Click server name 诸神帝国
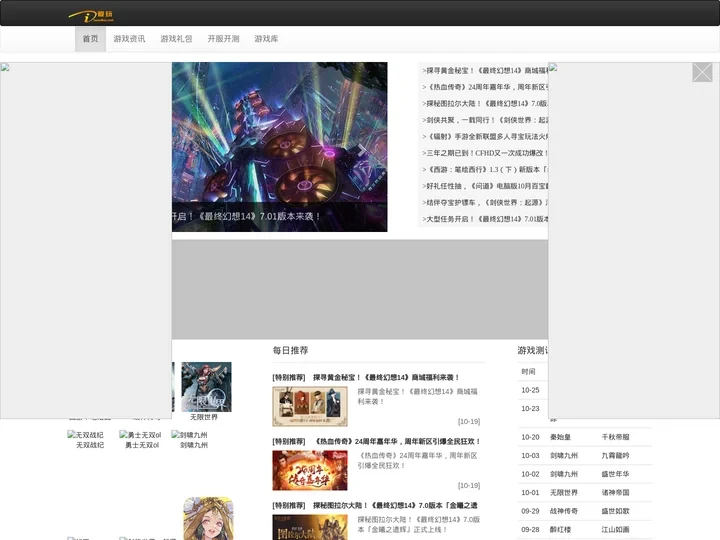 pos(615,492)
